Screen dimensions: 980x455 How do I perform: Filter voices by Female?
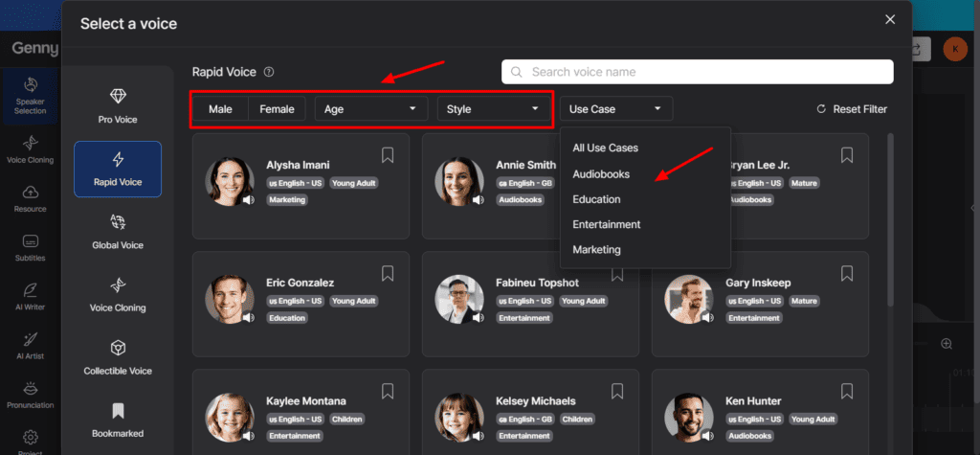point(277,109)
